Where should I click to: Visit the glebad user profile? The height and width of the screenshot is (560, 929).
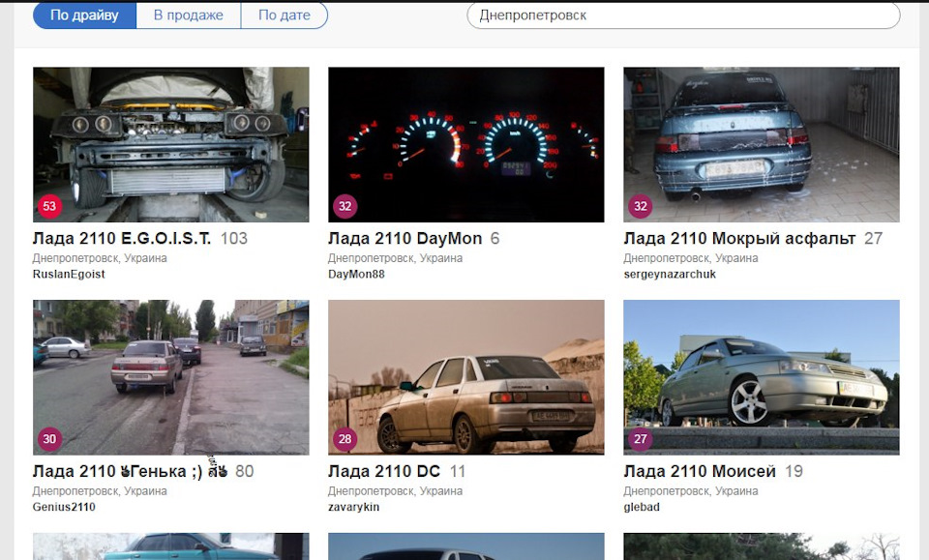click(642, 507)
